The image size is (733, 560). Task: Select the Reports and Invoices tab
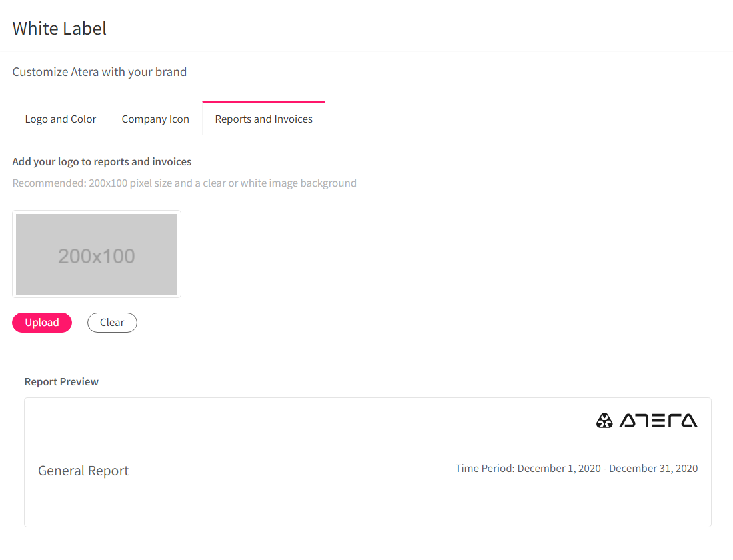[264, 119]
